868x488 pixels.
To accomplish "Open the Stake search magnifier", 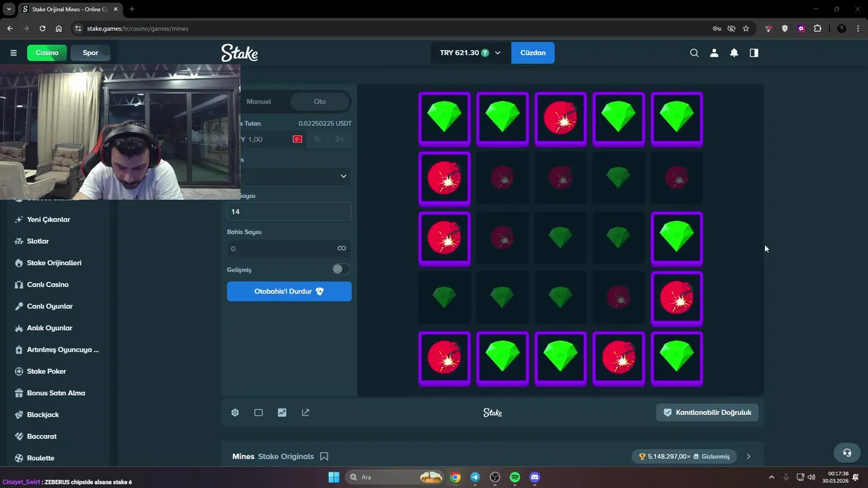I will point(694,53).
